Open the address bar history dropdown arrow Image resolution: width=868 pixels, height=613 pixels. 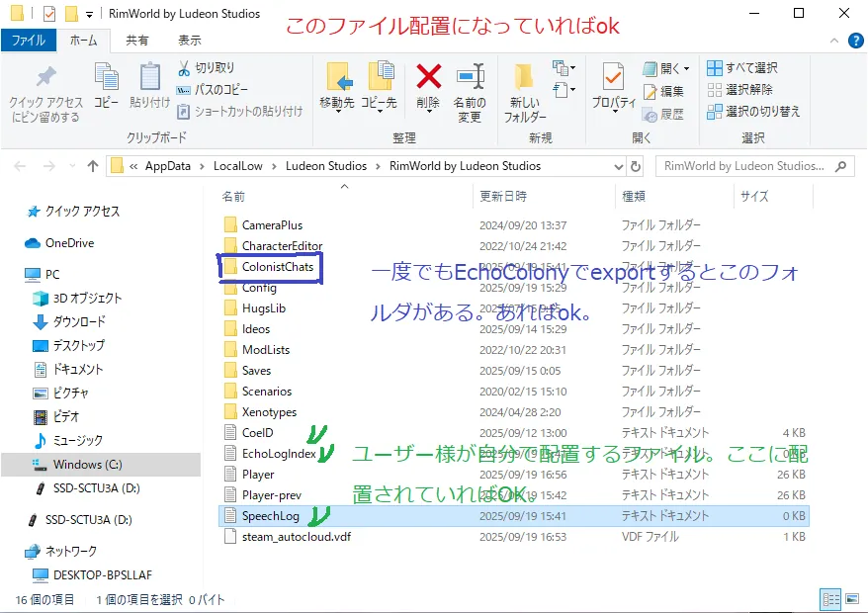pos(618,166)
